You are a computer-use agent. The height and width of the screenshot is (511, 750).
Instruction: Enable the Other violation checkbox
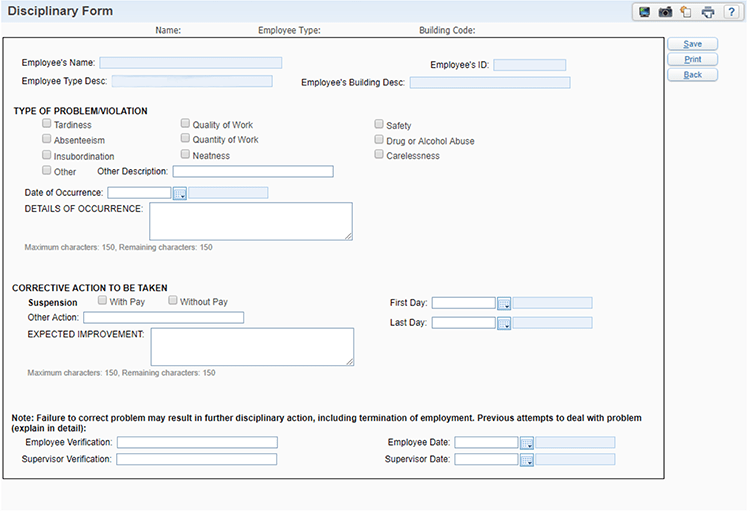(x=46, y=170)
